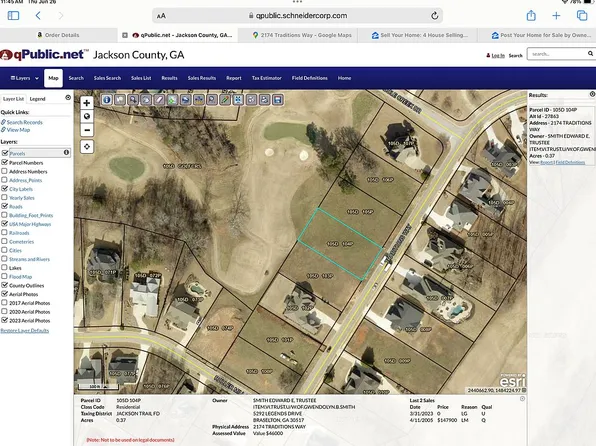Open Safari share icon
Image resolution: width=596 pixels, height=446 pixels.
pos(531,16)
